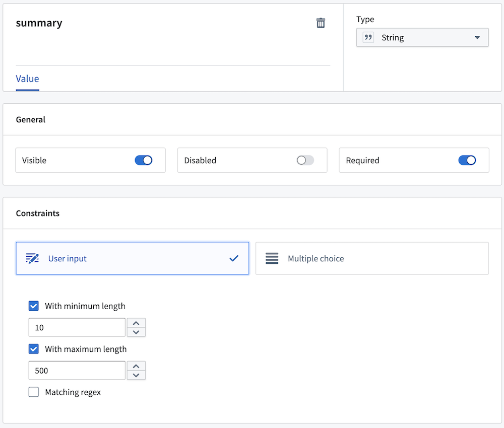Click the Multiple choice list icon

point(272,259)
